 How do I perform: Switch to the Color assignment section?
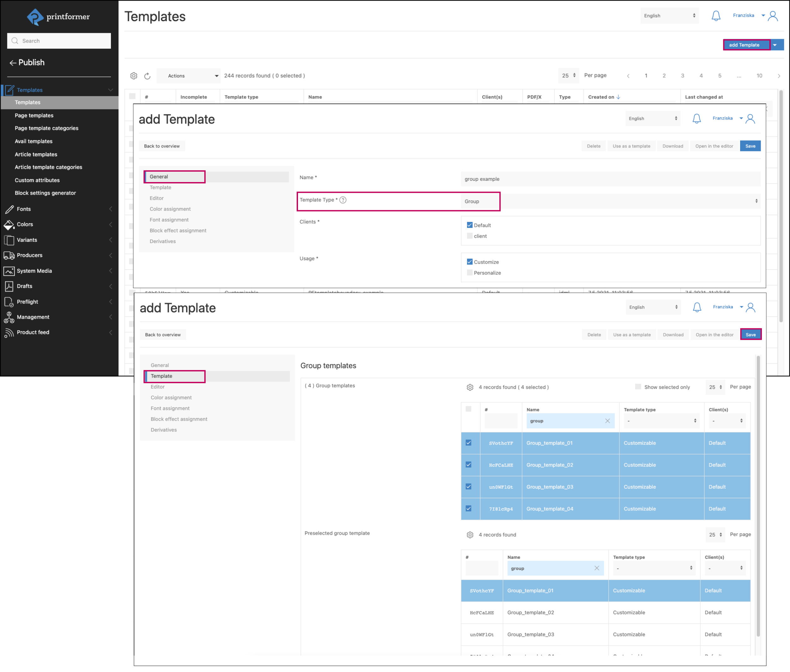170,209
